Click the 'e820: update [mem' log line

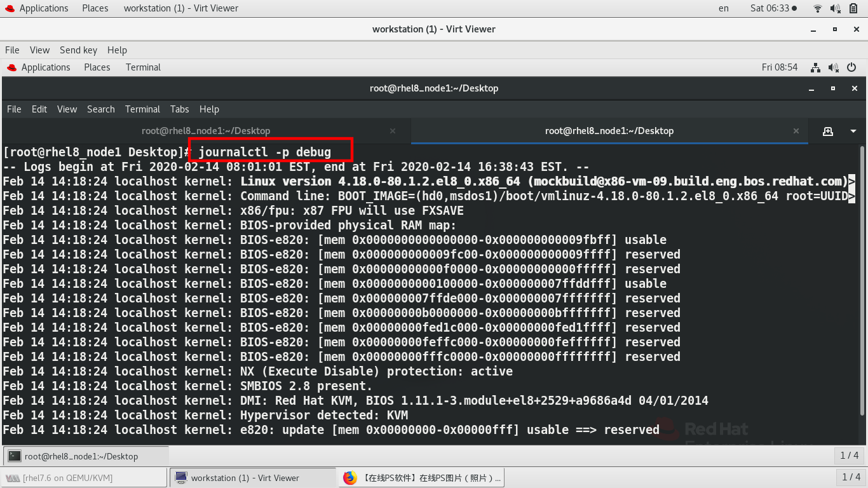pos(332,430)
